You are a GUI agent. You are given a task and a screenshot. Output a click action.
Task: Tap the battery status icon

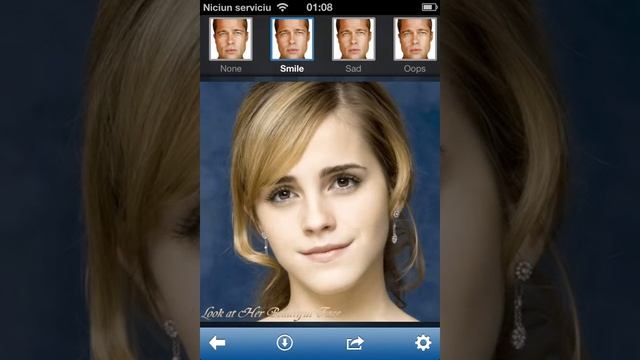pyautogui.click(x=429, y=7)
